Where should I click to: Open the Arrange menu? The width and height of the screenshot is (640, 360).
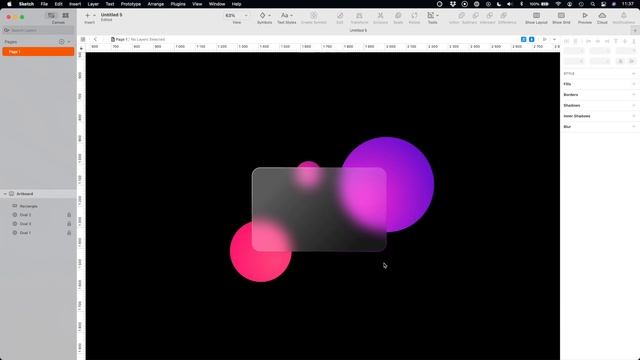tap(156, 4)
